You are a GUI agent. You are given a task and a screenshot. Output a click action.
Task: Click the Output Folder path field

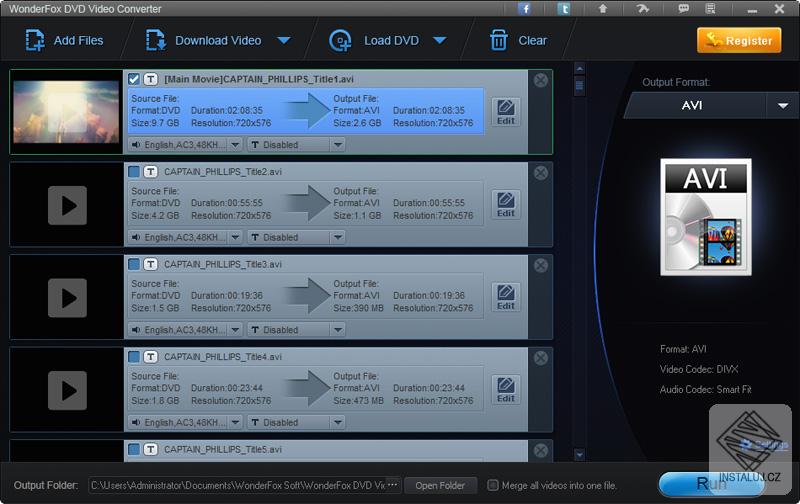[237, 486]
